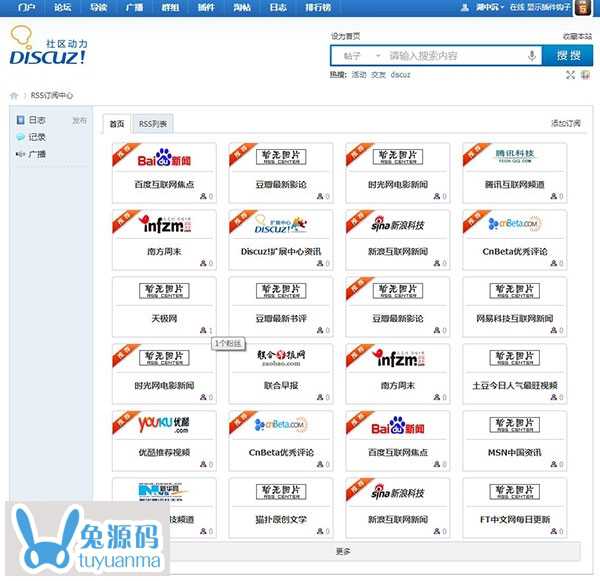The height and width of the screenshot is (581, 600).
Task: Click the 网易科技互联网新闻 feed title
Action: (515, 318)
